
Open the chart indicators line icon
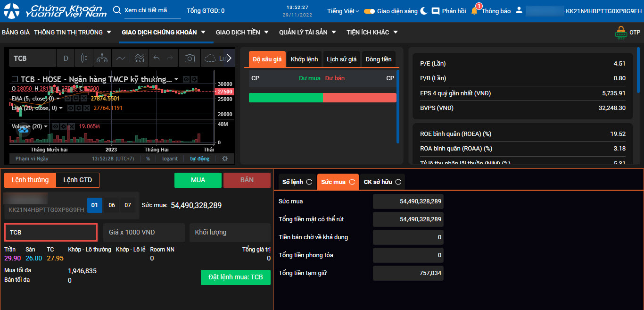pyautogui.click(x=121, y=59)
